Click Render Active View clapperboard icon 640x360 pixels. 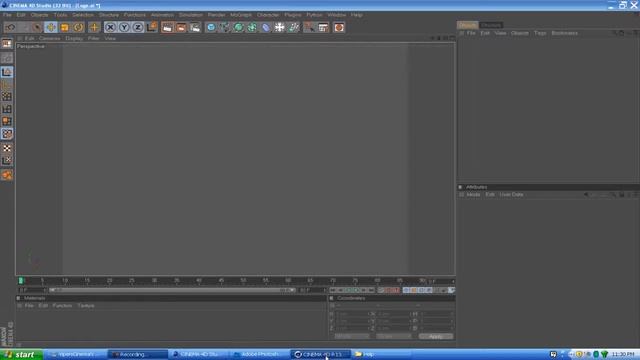click(167, 27)
